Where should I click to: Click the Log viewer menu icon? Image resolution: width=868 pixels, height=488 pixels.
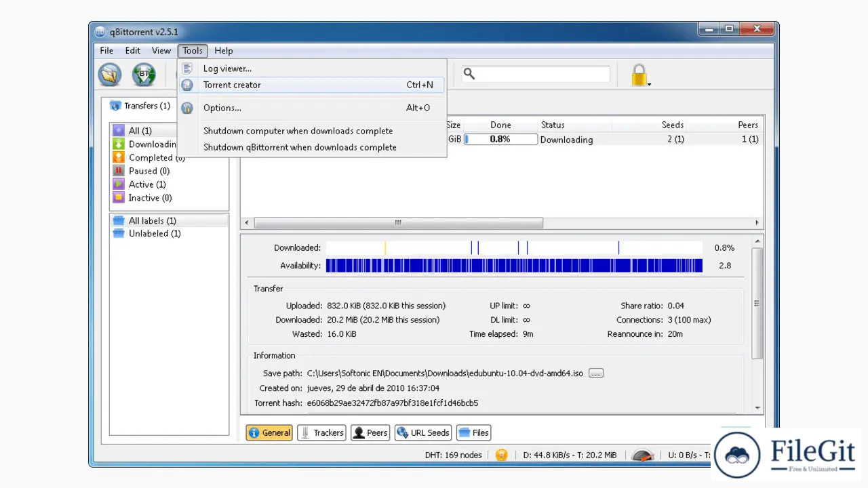click(188, 68)
